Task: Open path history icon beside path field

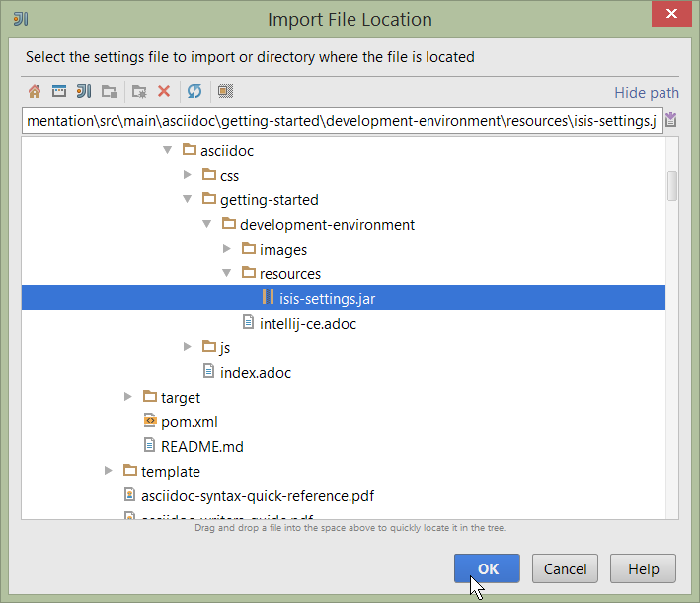Action: pos(671,120)
